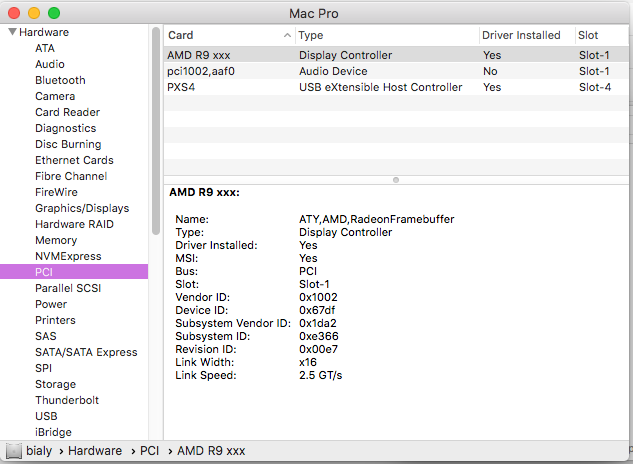This screenshot has height=464, width=633.
Task: Click the bialy computer icon in path bar
Action: 14,451
